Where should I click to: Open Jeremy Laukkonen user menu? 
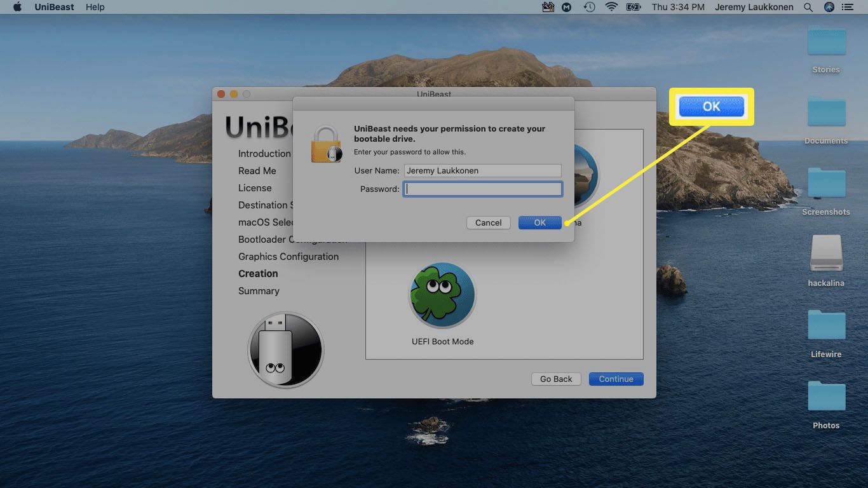(x=754, y=7)
